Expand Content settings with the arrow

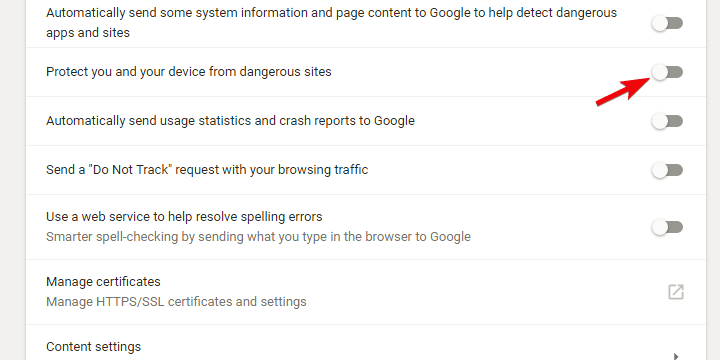click(x=675, y=356)
